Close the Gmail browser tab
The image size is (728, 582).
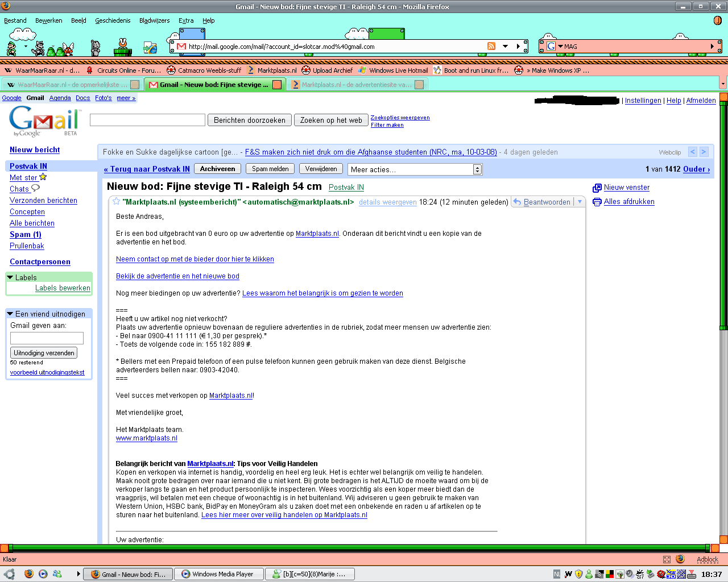tap(277, 85)
